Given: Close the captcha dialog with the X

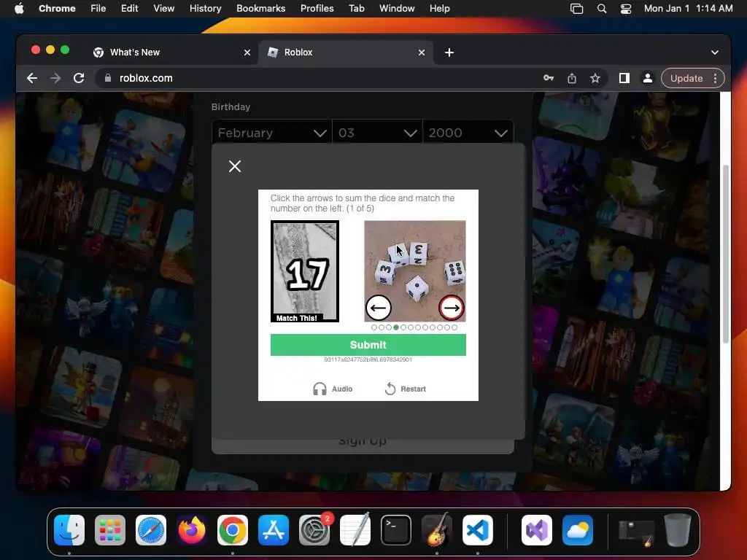Looking at the screenshot, I should click(x=235, y=166).
